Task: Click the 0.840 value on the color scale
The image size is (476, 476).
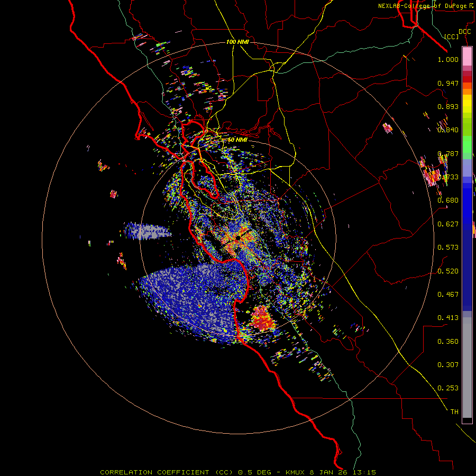Action: (448, 130)
